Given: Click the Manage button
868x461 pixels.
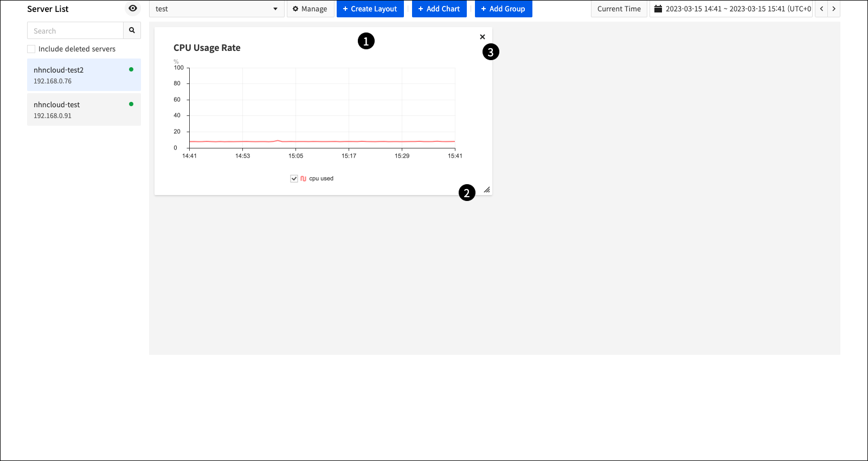Looking at the screenshot, I should pyautogui.click(x=310, y=9).
